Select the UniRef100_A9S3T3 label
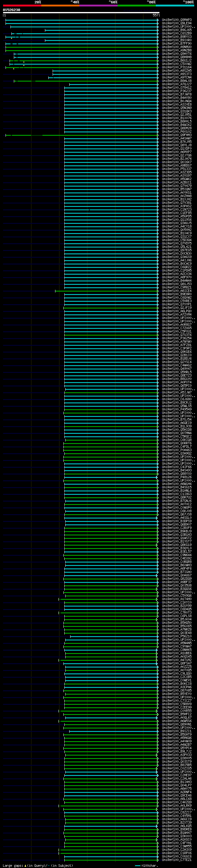 [x=176, y=74]
